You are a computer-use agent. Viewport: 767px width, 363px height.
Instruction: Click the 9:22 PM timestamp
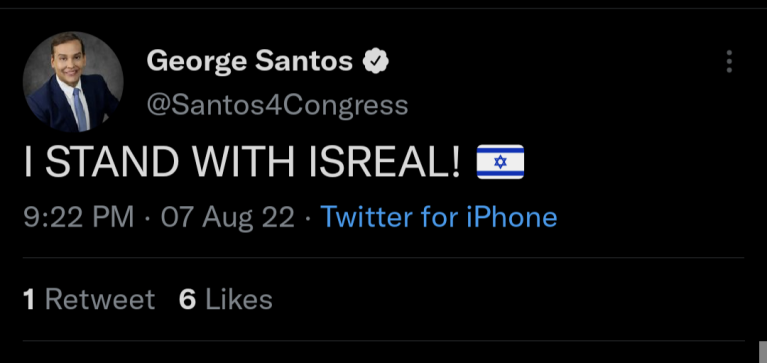[78, 217]
